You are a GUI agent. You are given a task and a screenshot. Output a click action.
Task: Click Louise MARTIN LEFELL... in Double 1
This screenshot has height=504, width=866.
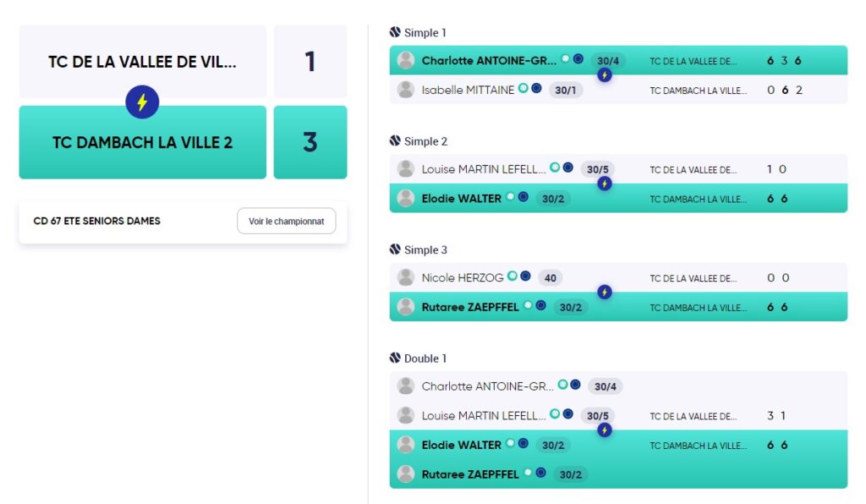[483, 416]
